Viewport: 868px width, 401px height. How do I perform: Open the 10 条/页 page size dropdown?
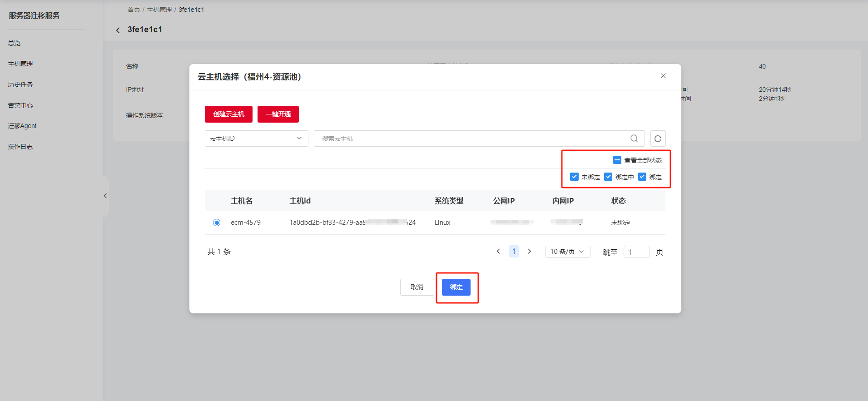point(567,252)
